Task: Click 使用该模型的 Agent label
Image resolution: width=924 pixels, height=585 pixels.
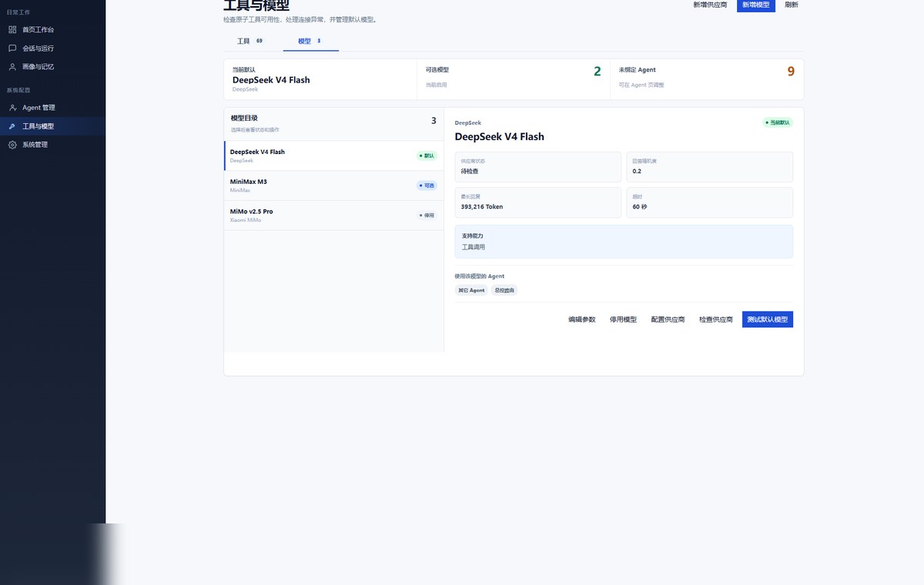Action: pyautogui.click(x=480, y=276)
